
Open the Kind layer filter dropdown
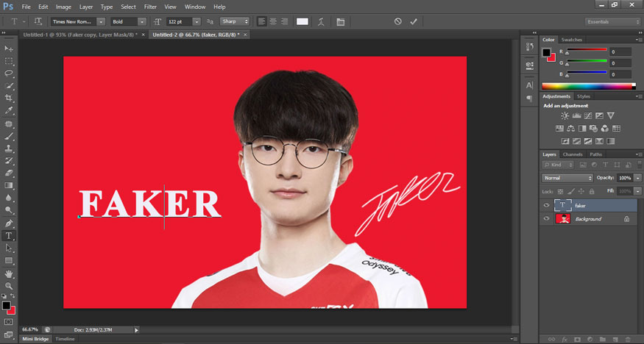point(558,165)
